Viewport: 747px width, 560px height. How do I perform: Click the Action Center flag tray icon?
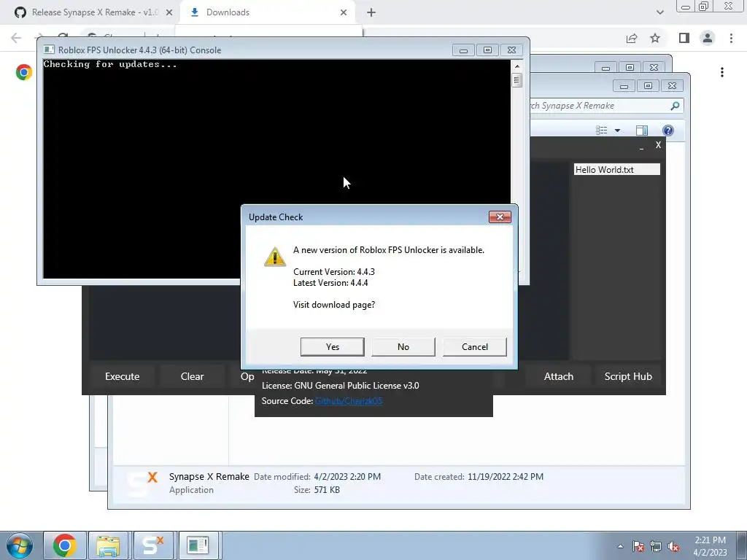coord(638,546)
